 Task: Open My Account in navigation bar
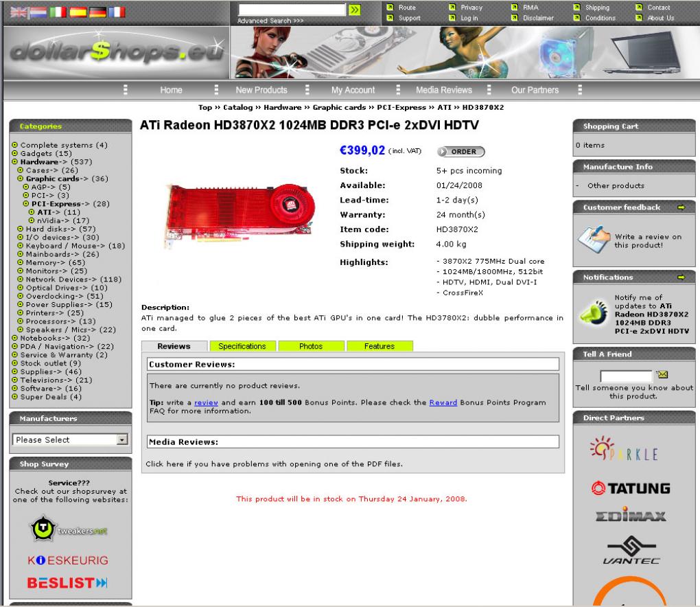tap(353, 90)
